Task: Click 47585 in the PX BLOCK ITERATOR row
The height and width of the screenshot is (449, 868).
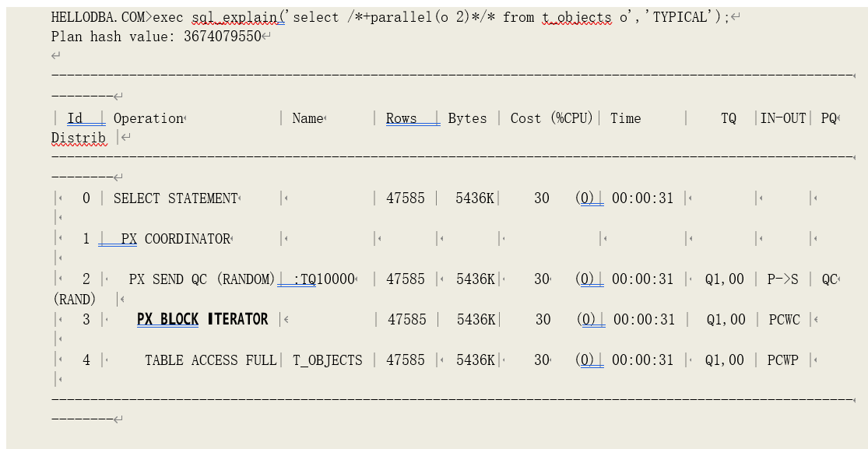Action: click(407, 320)
